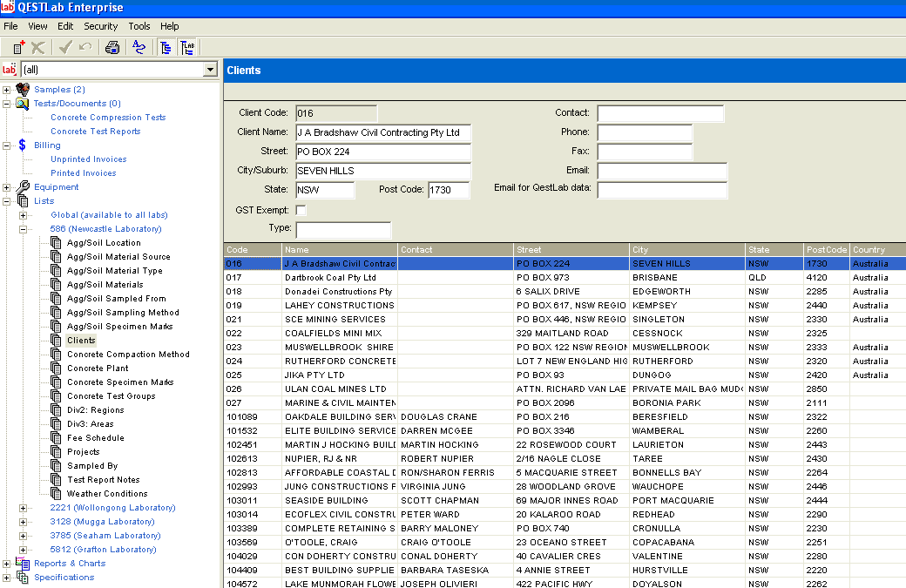Expand the 2221 Wollongong Laboratory node
Viewport: 906px width, 588px height.
click(x=24, y=508)
